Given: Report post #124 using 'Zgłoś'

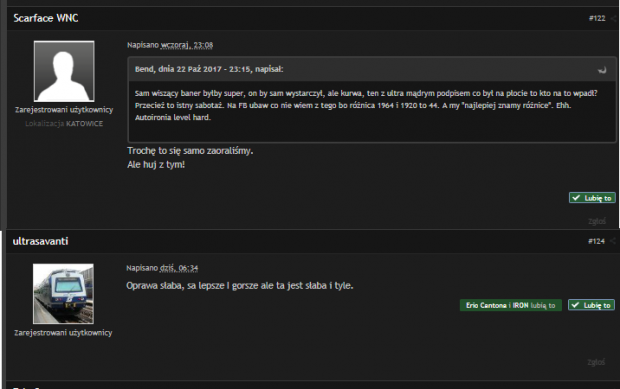Looking at the screenshot, I should pyautogui.click(x=596, y=362).
